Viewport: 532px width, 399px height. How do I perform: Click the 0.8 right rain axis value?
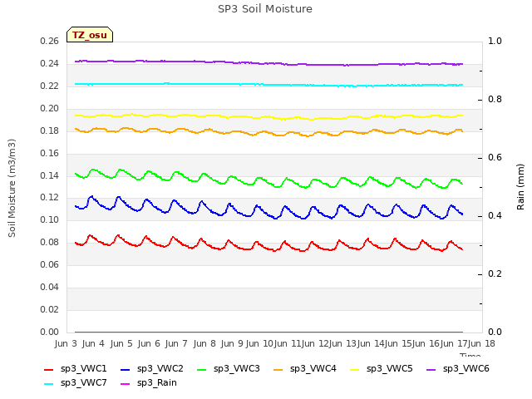(495, 100)
